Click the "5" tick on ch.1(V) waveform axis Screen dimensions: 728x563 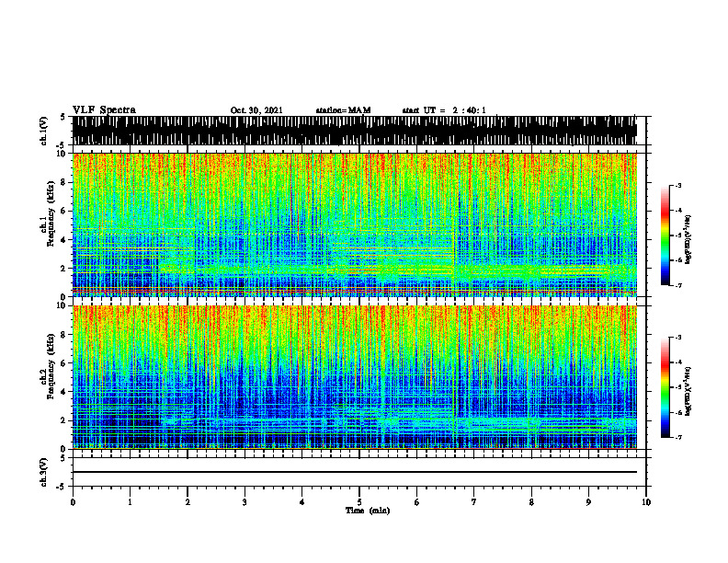coord(63,117)
